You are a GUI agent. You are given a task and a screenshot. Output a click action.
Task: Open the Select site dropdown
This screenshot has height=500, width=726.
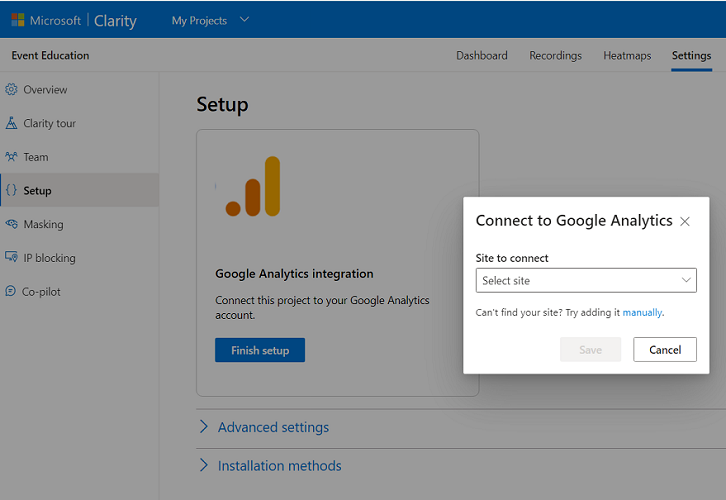(x=586, y=280)
